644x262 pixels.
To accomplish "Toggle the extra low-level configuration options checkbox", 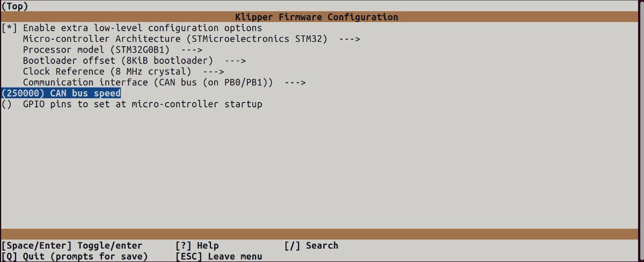I will tap(132, 28).
